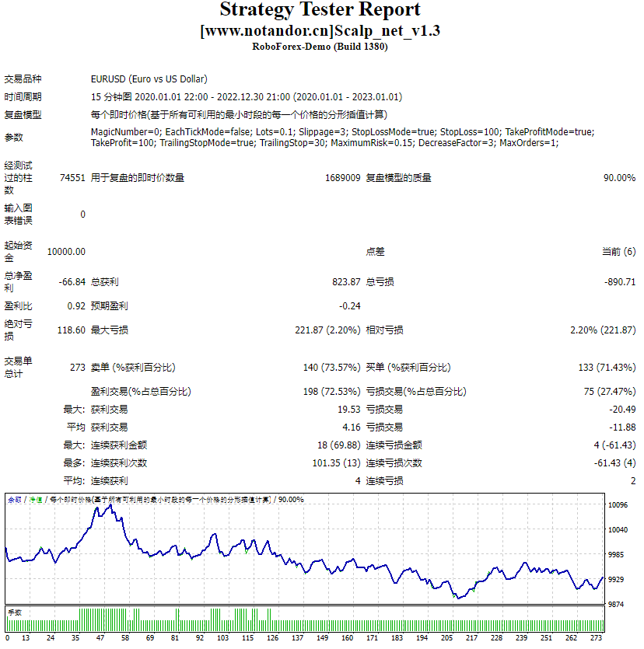This screenshot has height=649, width=644.
Task: Select maximal drawdown 221.87 (2.20%)
Action: (x=327, y=330)
